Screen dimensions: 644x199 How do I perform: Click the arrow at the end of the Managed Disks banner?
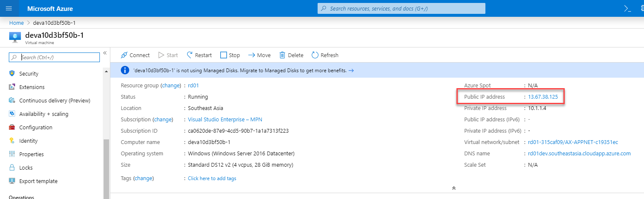pos(351,71)
